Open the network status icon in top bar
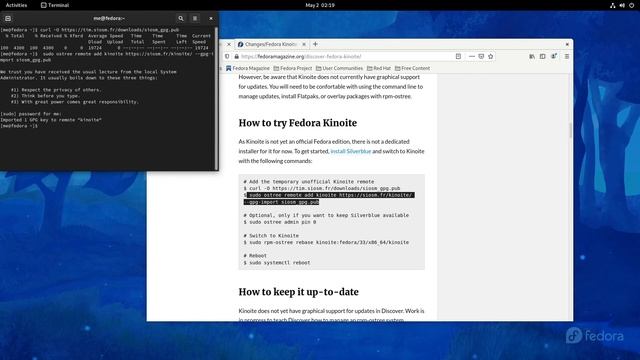 pos(613,5)
